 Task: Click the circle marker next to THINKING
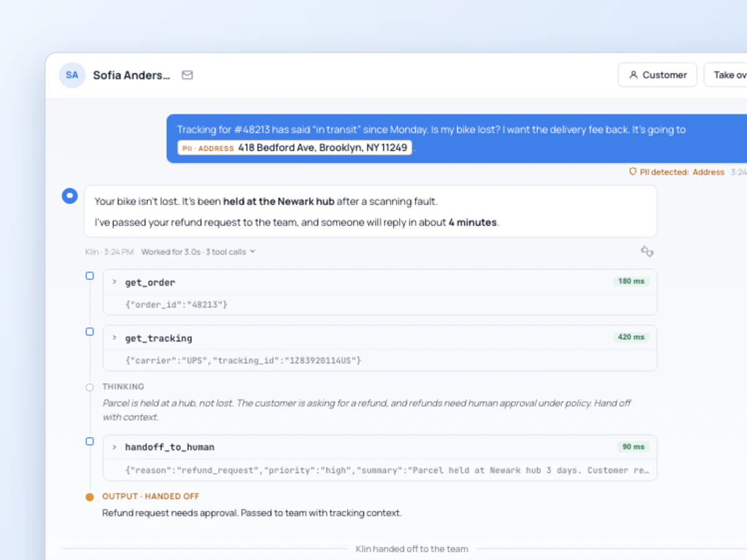(x=90, y=387)
